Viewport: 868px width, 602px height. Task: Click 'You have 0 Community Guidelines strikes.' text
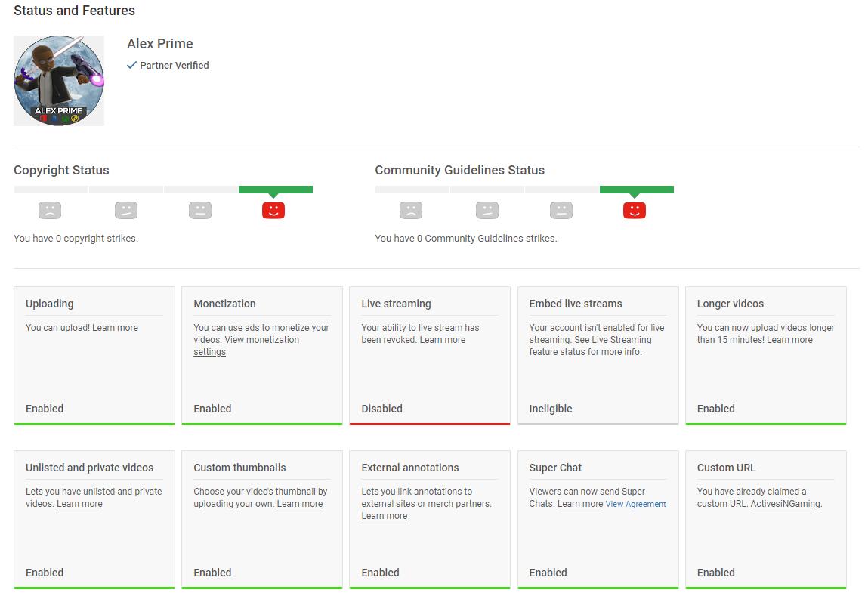point(465,239)
